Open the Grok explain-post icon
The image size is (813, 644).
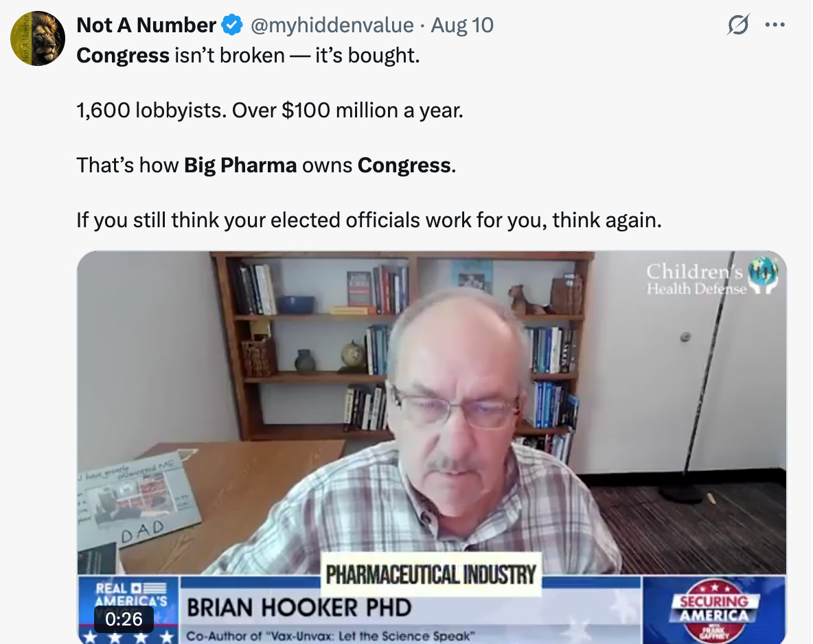pyautogui.click(x=738, y=24)
